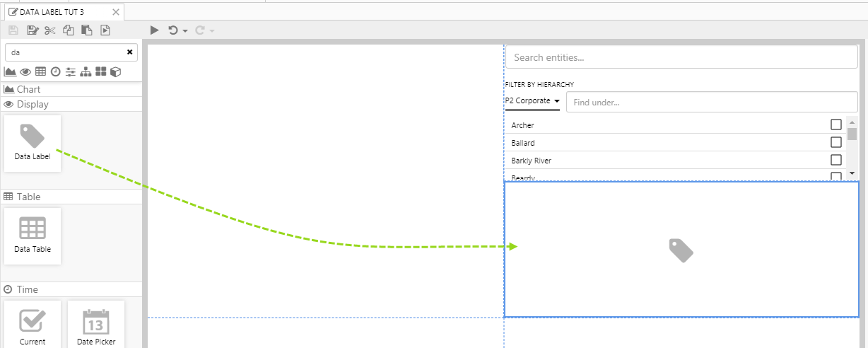Click the Cut scissors icon
868x348 pixels.
click(49, 30)
